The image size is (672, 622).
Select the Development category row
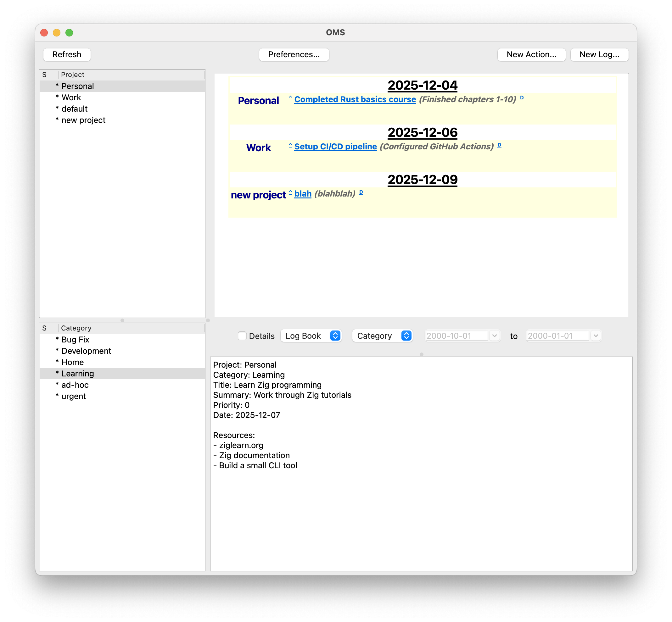coord(86,351)
